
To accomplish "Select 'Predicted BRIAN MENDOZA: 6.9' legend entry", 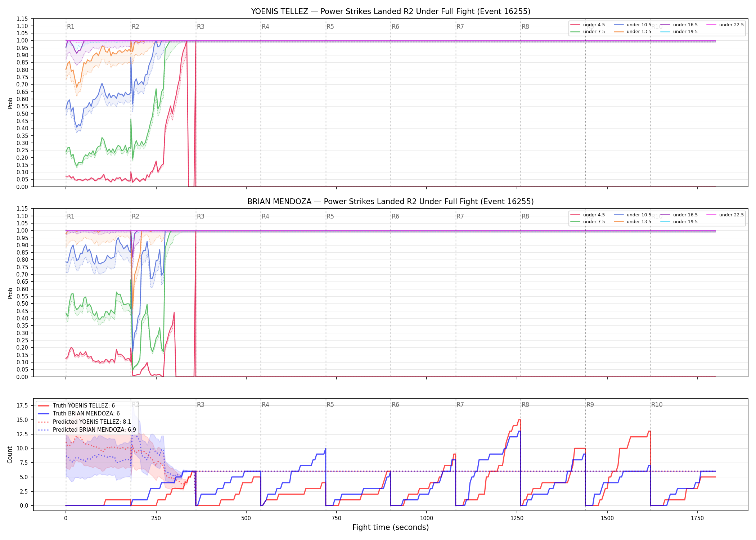I will pos(87,429).
